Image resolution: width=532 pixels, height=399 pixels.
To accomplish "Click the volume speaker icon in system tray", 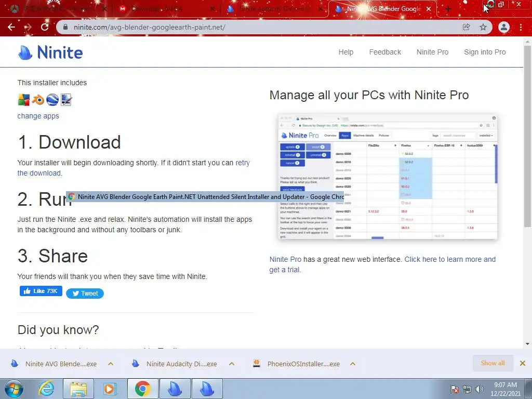I will 480,389.
